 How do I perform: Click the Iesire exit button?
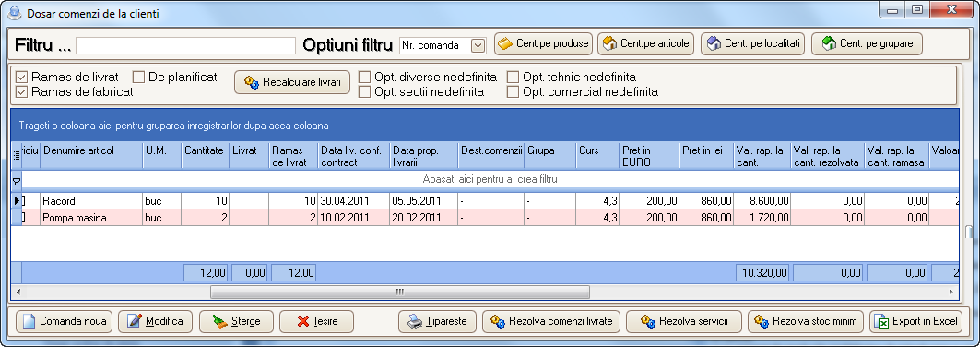(x=316, y=321)
